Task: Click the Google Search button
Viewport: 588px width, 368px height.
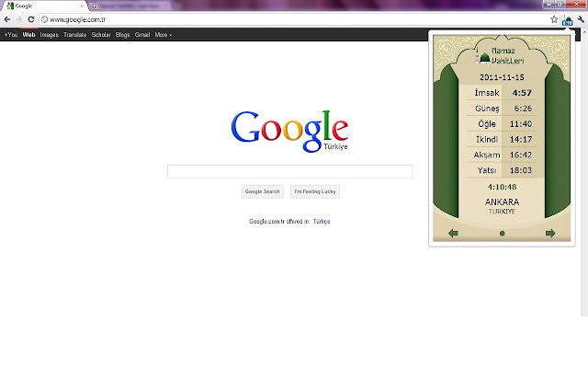Action: 263,191
